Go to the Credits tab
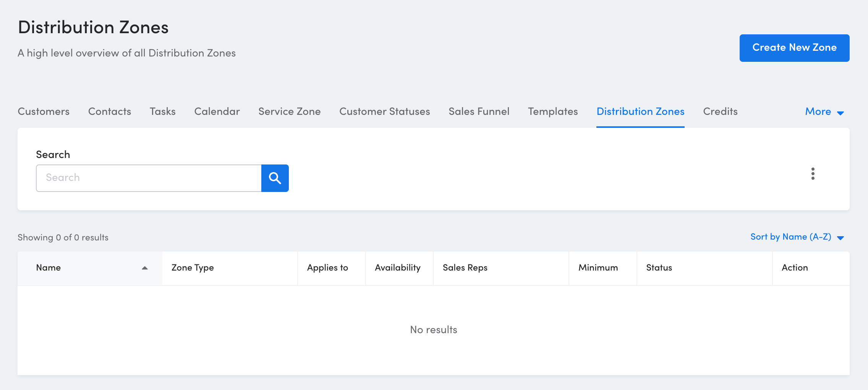Screen dimensions: 868x390 [x=721, y=111]
